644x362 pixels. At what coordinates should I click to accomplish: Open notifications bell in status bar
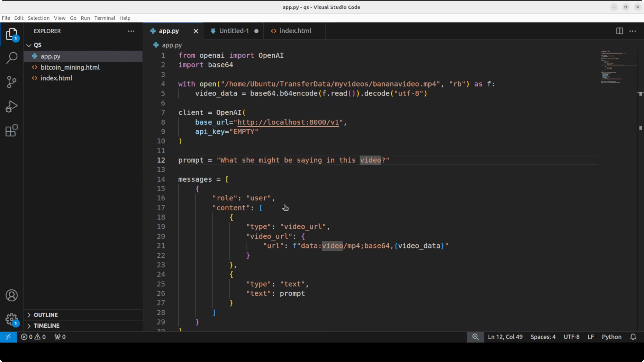click(633, 337)
